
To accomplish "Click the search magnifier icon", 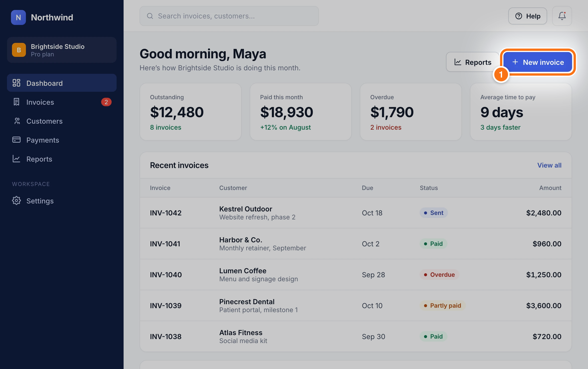I will click(x=150, y=16).
